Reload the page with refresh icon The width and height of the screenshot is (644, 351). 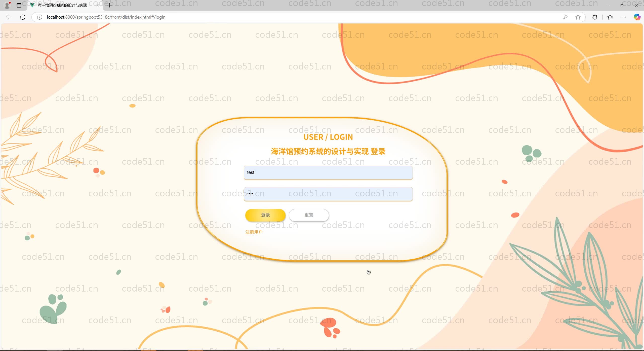pos(23,17)
